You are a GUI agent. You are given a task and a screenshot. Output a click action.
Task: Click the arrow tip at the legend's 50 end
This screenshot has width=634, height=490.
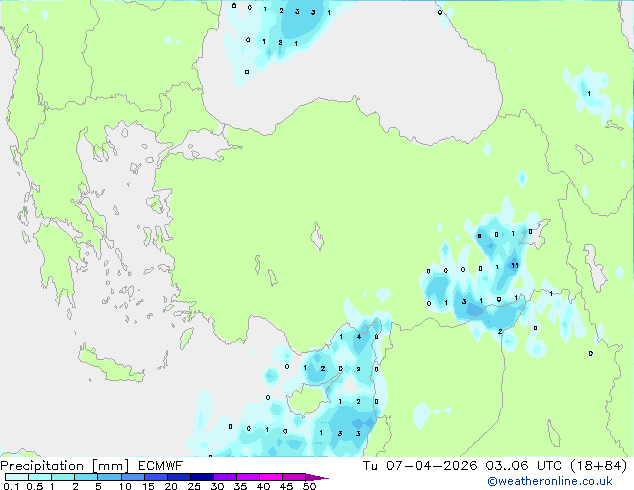coord(317,477)
